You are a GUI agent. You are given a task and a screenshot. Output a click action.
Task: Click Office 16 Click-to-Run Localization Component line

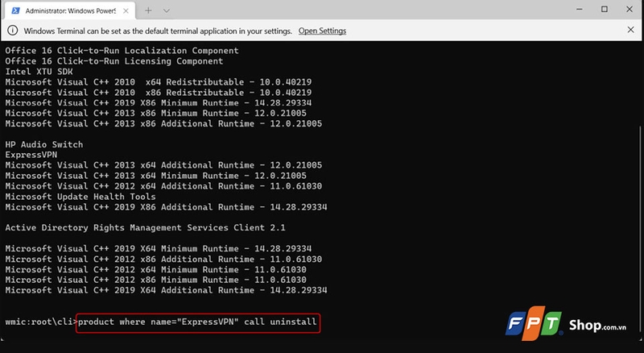tap(122, 51)
